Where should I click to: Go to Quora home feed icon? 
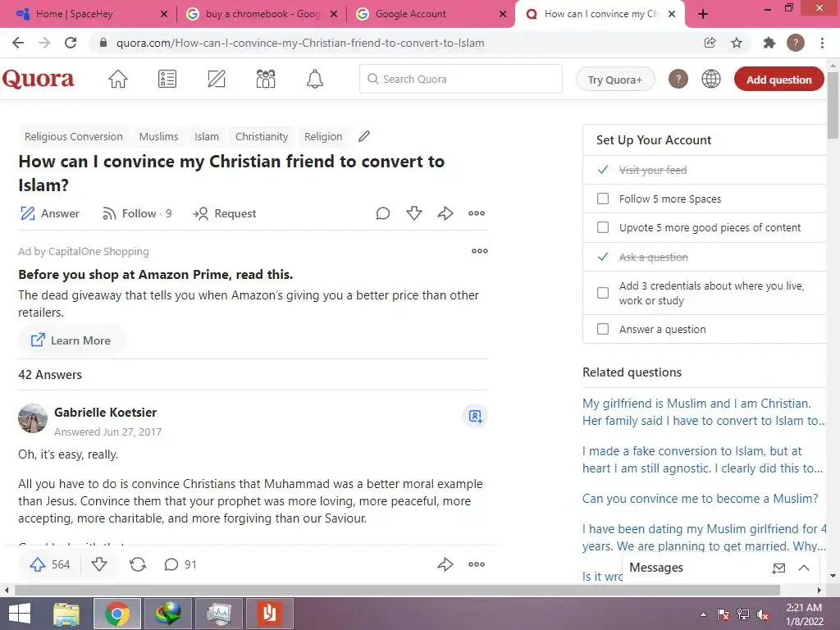(x=118, y=80)
